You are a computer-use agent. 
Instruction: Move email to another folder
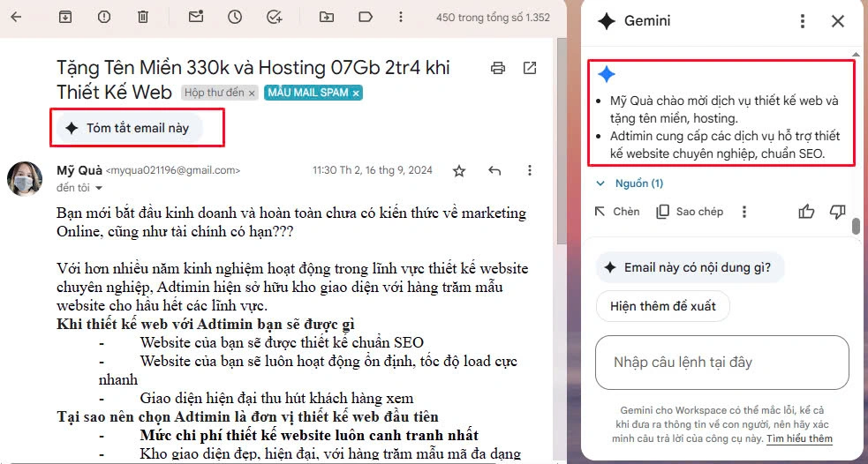(x=327, y=17)
